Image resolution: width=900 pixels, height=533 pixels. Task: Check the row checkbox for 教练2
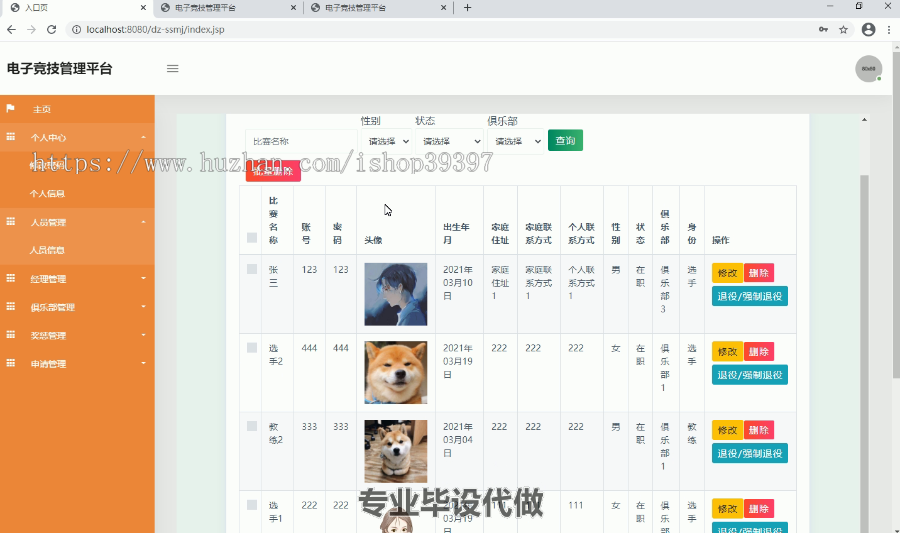[x=251, y=426]
